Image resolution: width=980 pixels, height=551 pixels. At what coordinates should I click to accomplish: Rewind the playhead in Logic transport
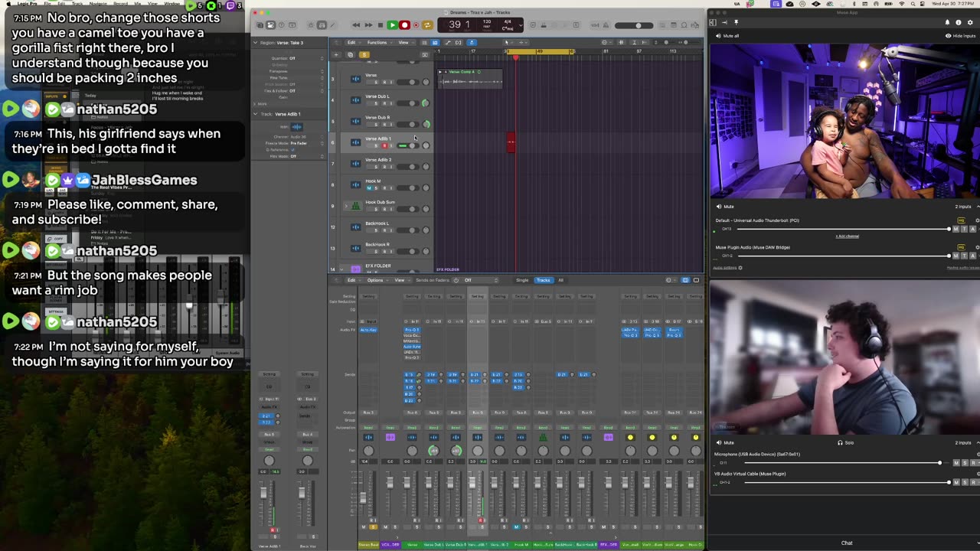[356, 25]
